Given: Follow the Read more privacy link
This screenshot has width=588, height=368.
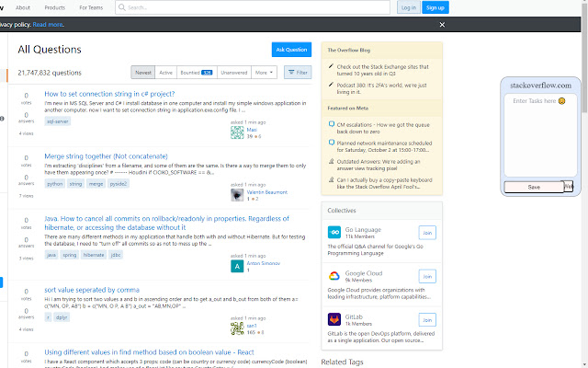Looking at the screenshot, I should pyautogui.click(x=48, y=25).
